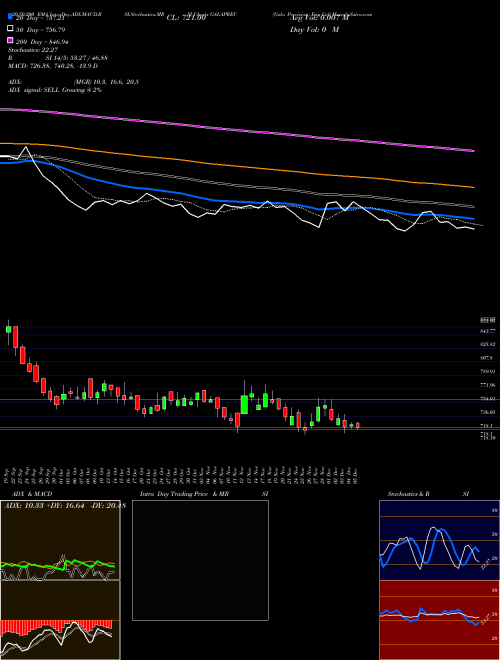Image resolution: width=500 pixels, height=660 pixels.
Task: Click the '(MGR) 10.3, 16.6, 20.5' values
Action: coord(106,82)
